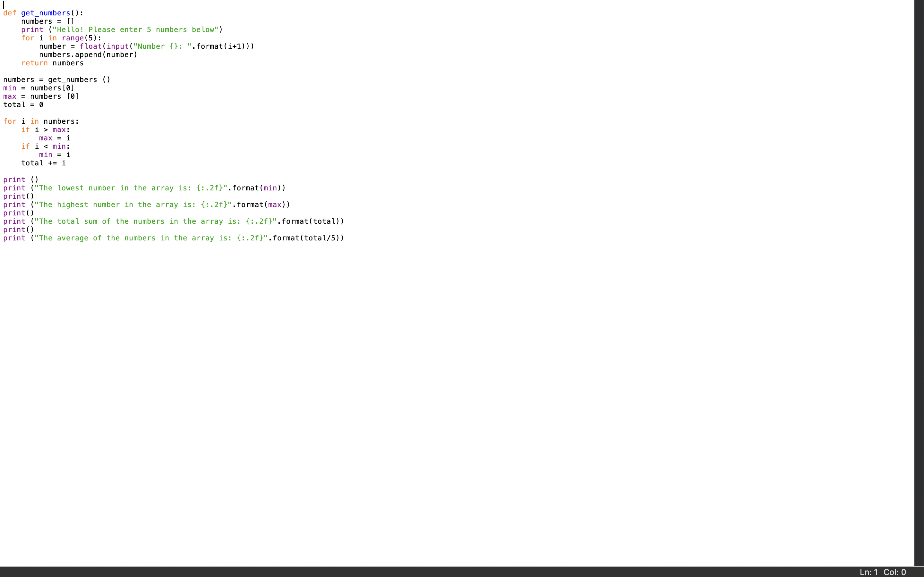Click the float call in number assignment
This screenshot has width=924, height=577.
click(x=90, y=46)
